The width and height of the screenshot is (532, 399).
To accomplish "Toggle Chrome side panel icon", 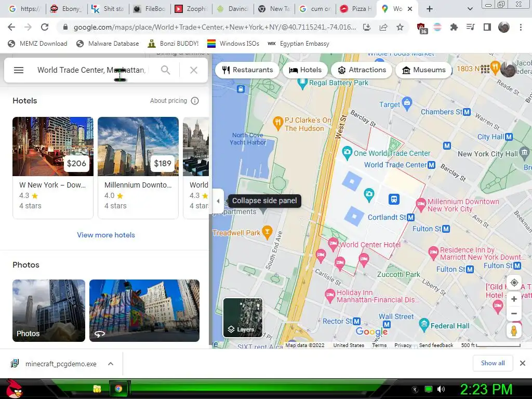I will [487, 27].
